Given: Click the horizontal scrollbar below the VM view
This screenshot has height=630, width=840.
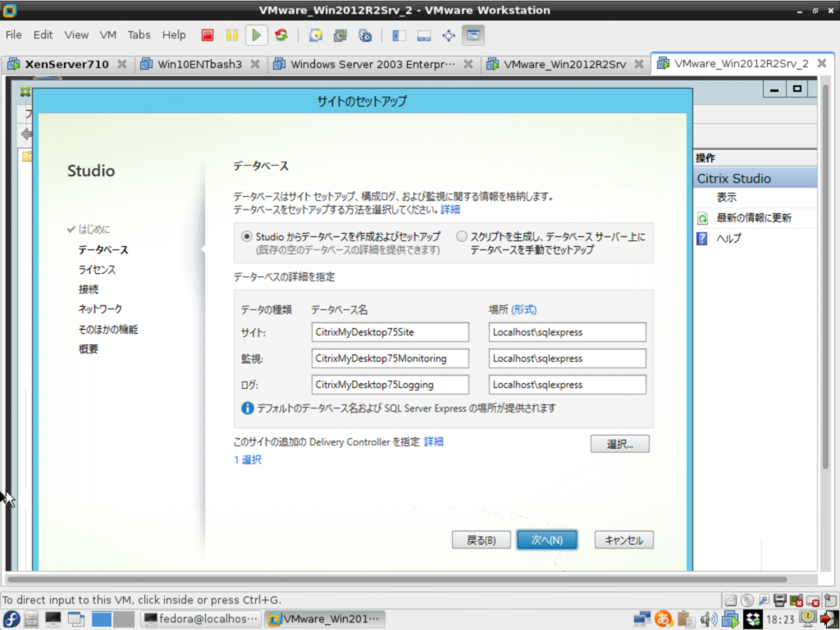Looking at the screenshot, I should point(396,579).
